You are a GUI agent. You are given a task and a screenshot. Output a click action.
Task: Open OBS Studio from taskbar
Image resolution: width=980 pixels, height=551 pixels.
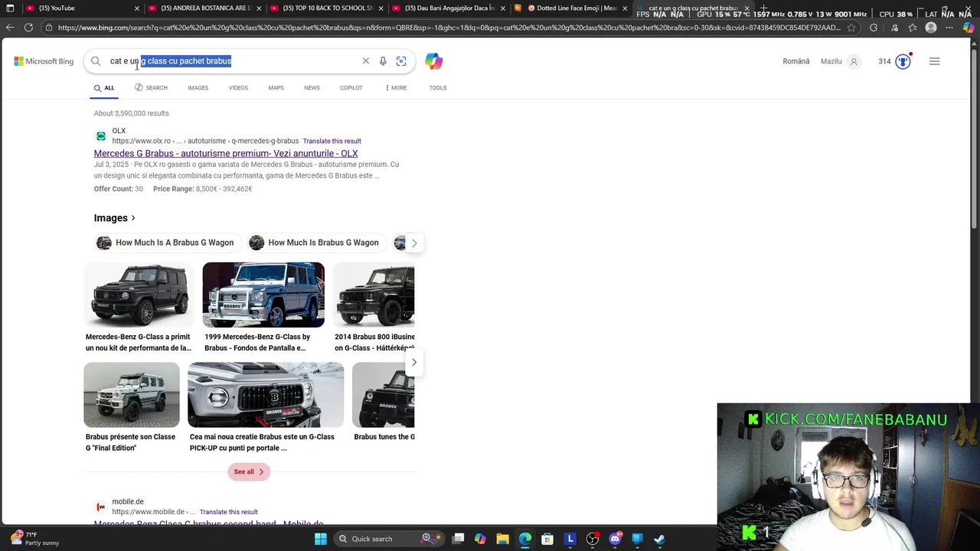(x=592, y=539)
